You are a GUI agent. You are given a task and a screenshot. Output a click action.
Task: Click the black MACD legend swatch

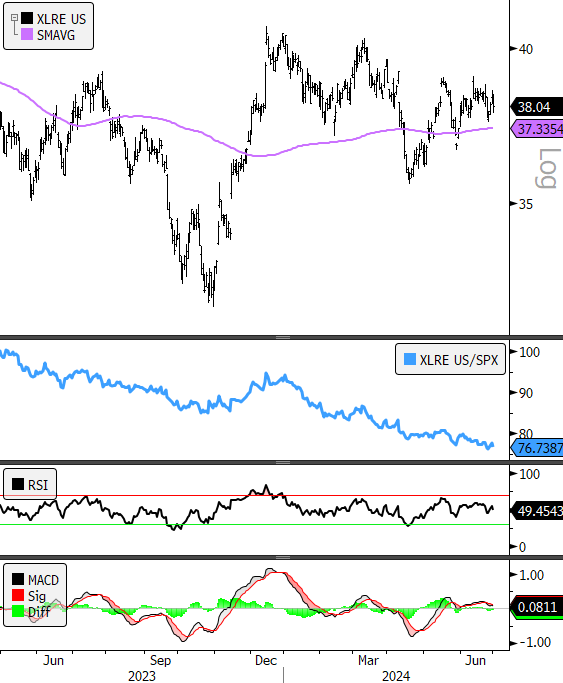[18, 579]
